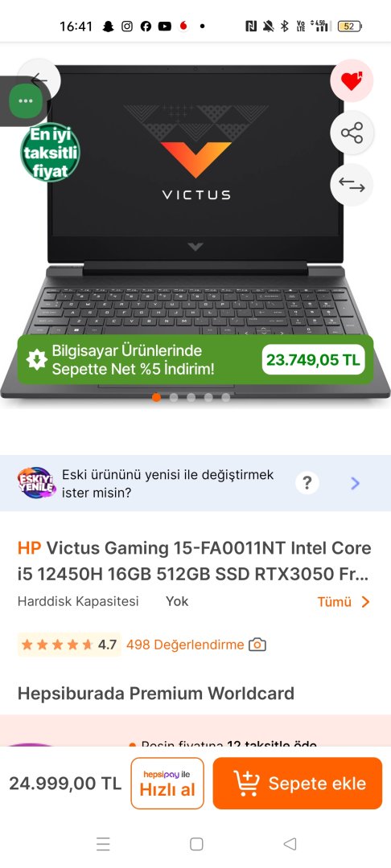
Task: Click the Sepete ekle button
Action: click(298, 784)
